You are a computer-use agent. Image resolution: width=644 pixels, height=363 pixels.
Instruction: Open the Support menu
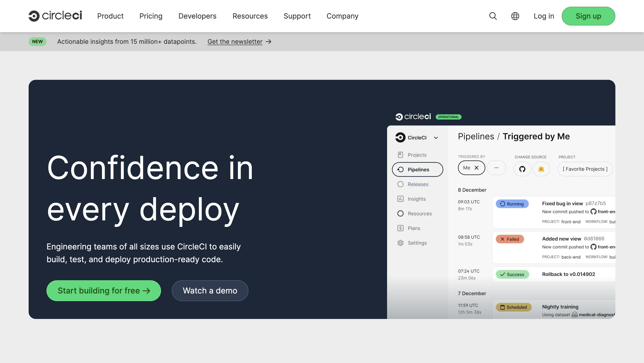pos(297,16)
